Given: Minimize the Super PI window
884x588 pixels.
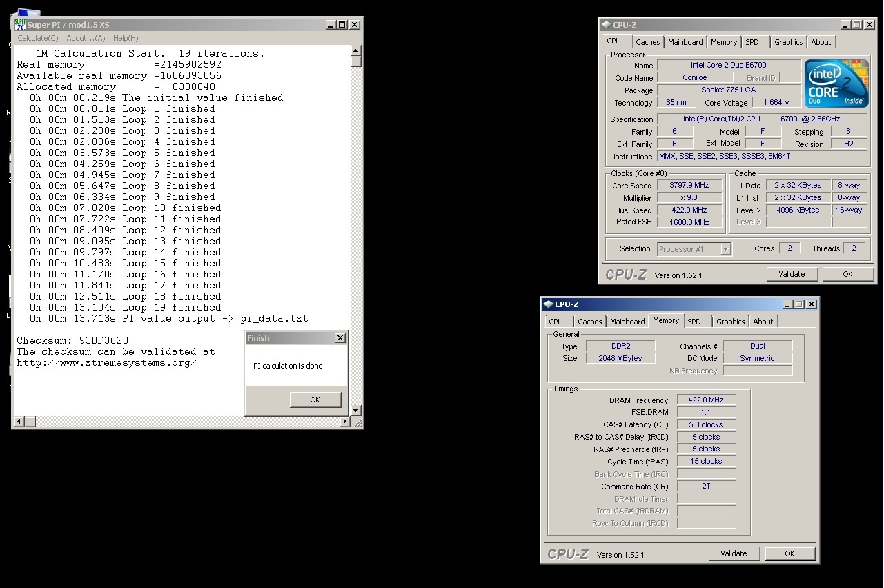Looking at the screenshot, I should coord(331,25).
